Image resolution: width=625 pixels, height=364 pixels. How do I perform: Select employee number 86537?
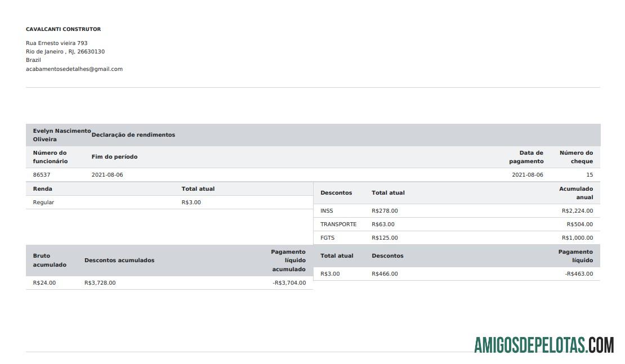[x=42, y=175]
